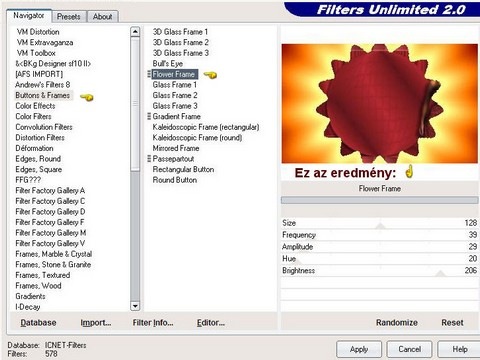Image resolution: width=480 pixels, height=360 pixels.
Task: Choose [AFS IMPORT] category
Action: coord(39,74)
